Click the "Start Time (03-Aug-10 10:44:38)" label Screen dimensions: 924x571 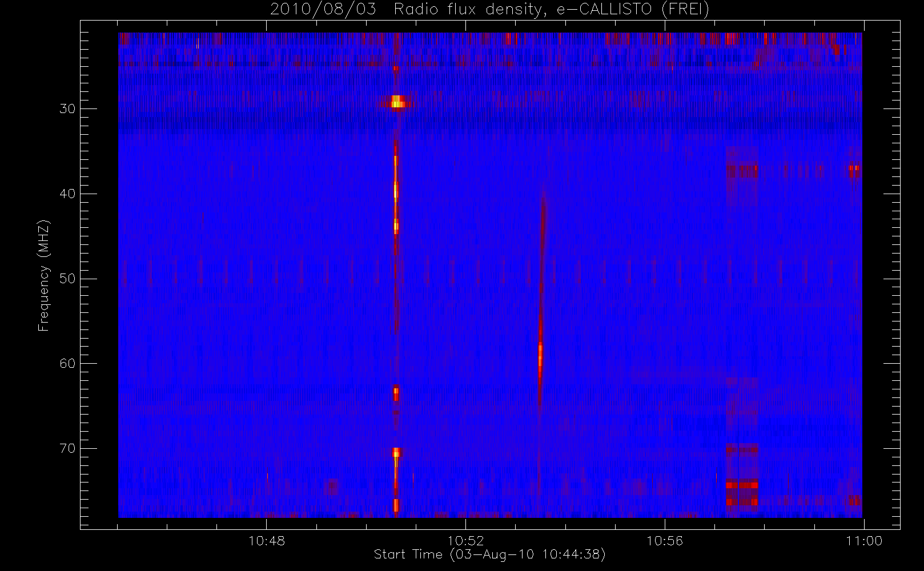pos(489,554)
